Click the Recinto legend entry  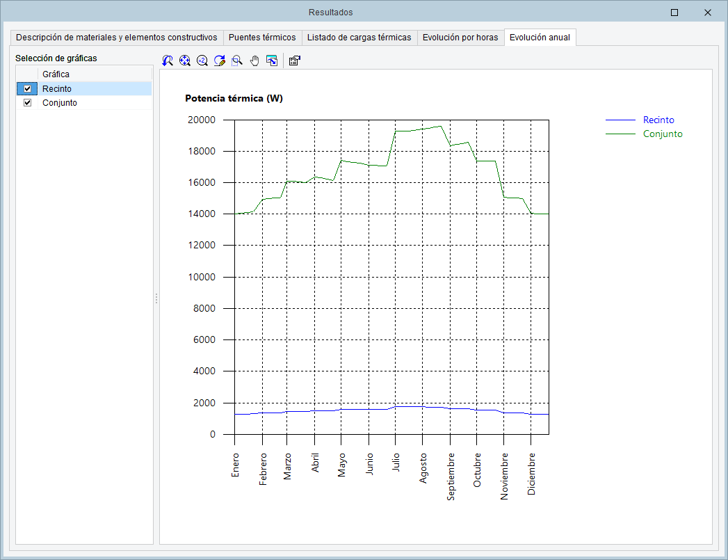click(x=658, y=120)
